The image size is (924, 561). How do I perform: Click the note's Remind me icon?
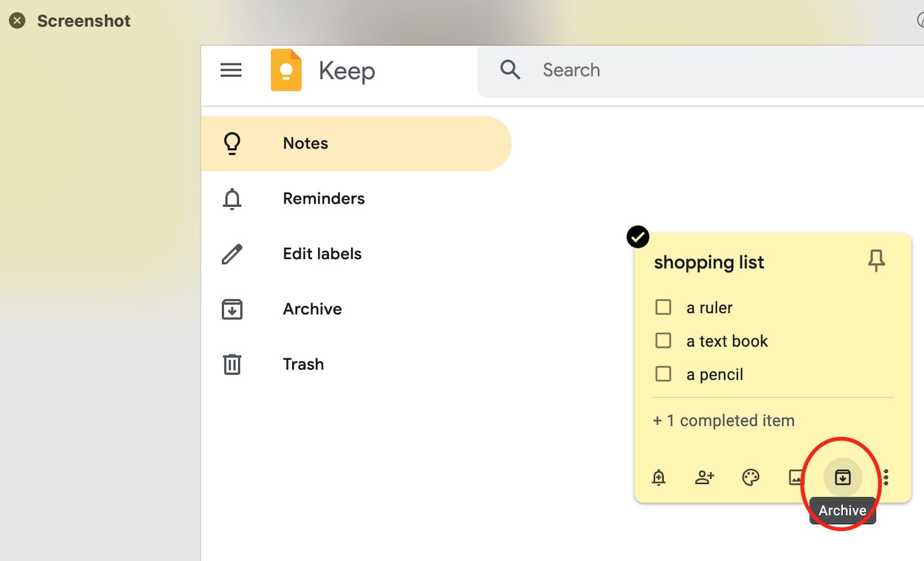coord(659,477)
